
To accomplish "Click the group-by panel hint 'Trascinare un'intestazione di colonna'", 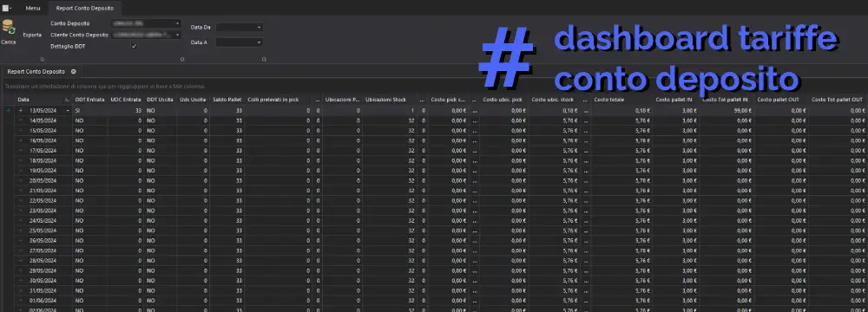I will tap(105, 87).
